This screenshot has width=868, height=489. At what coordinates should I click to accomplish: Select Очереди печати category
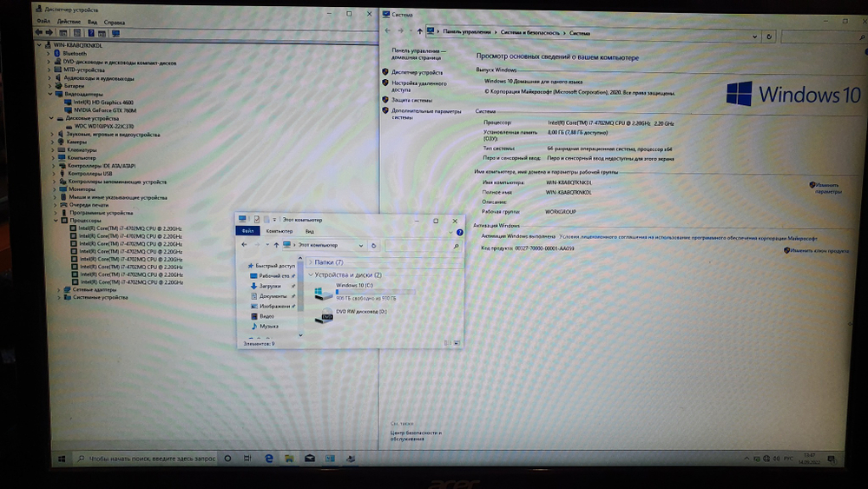[89, 205]
